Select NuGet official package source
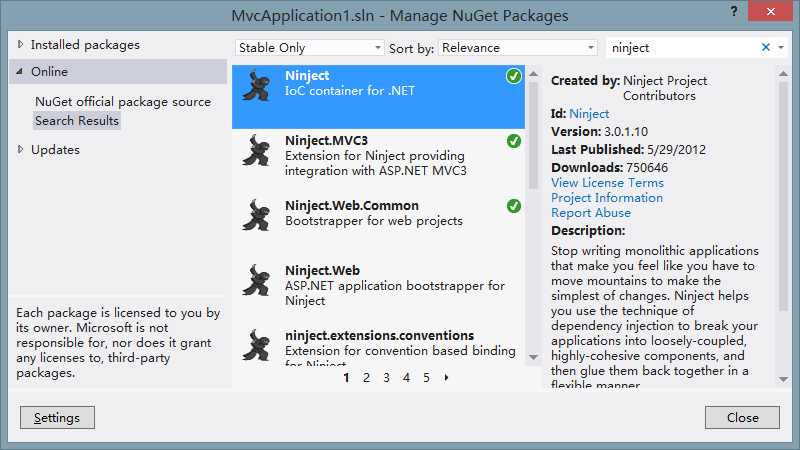This screenshot has width=800, height=450. point(123,102)
